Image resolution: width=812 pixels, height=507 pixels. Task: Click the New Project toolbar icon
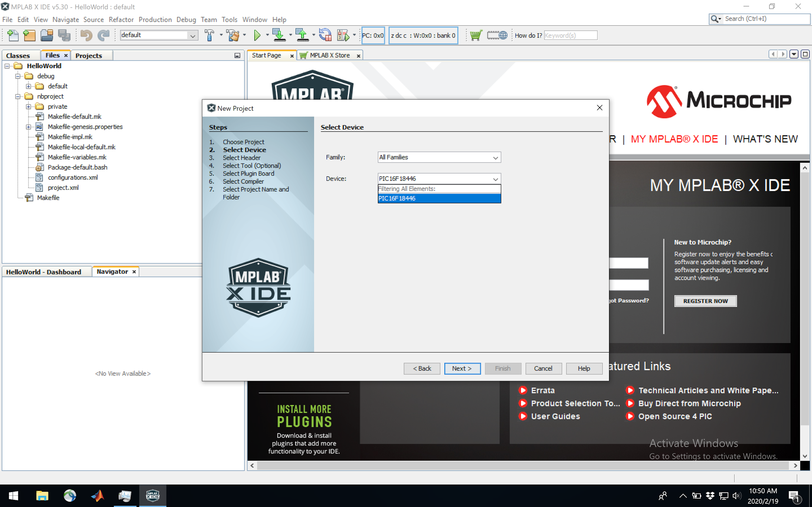30,35
